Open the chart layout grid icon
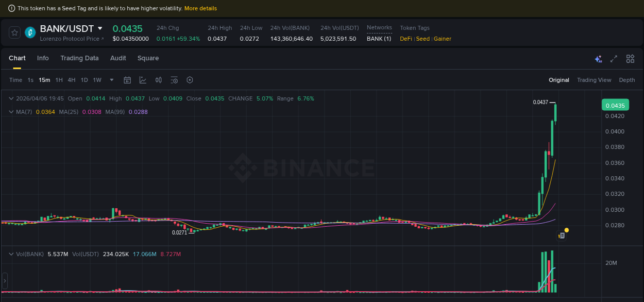This screenshot has width=644, height=302. tap(630, 59)
